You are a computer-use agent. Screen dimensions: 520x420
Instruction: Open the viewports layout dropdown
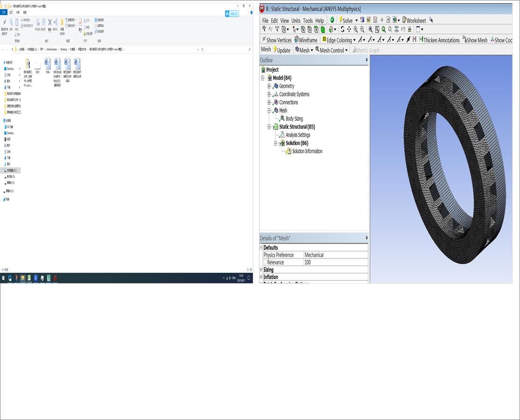coord(420,29)
